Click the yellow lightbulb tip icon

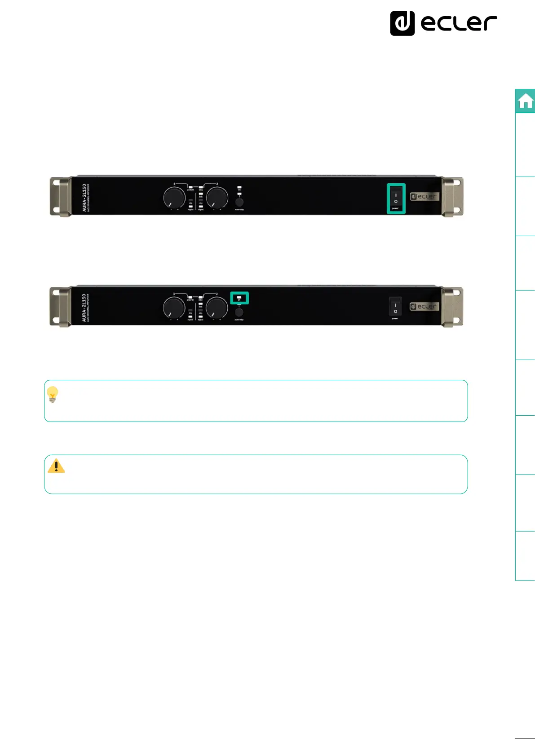click(x=53, y=394)
